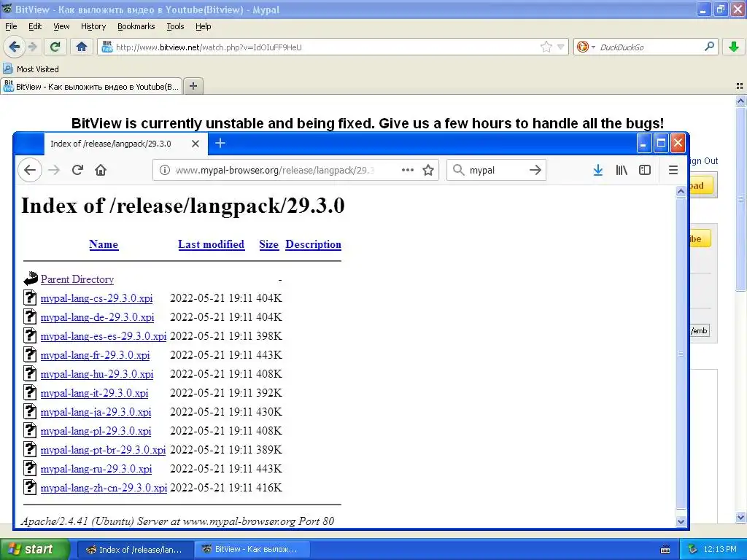
Task: Sort listing by Name column
Action: [104, 244]
